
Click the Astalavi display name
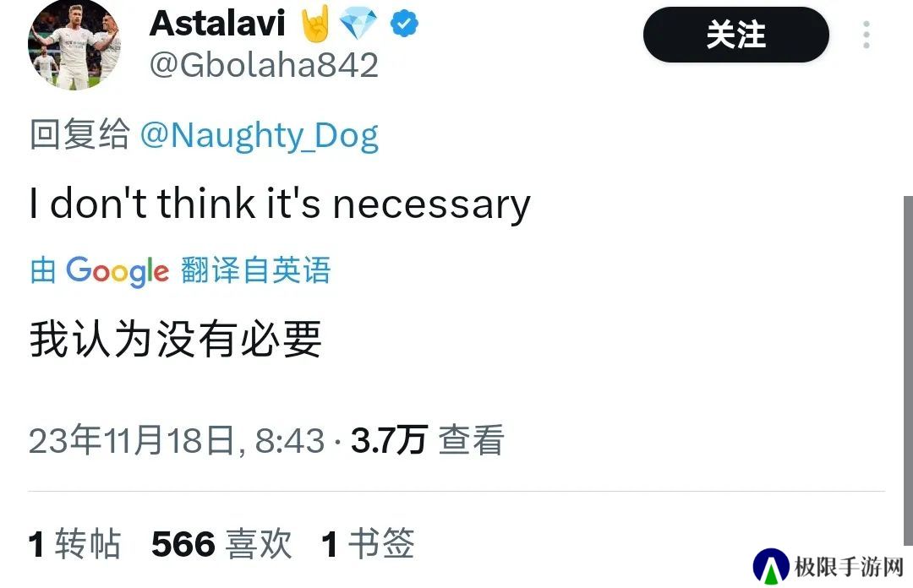click(217, 24)
